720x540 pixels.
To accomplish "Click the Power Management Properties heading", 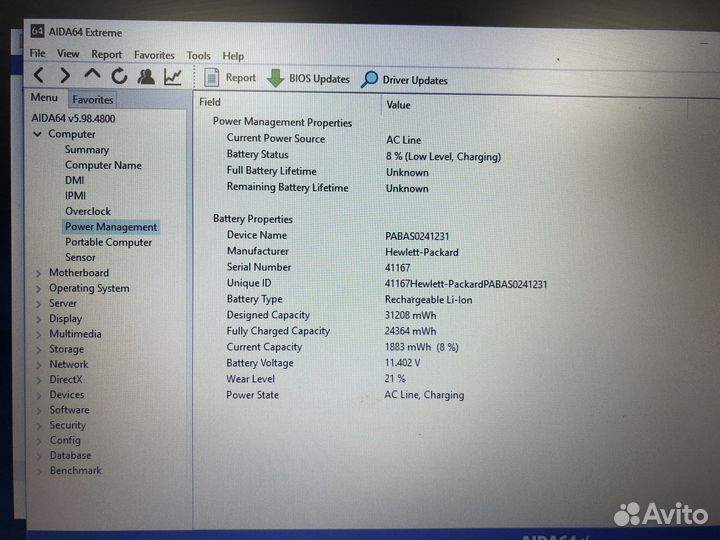I will (x=282, y=122).
